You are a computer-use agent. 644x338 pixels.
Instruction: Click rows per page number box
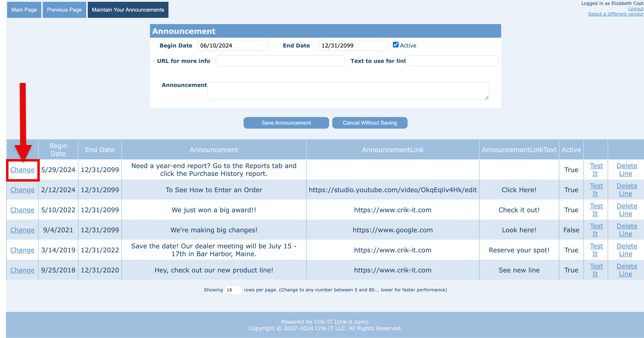click(x=233, y=290)
